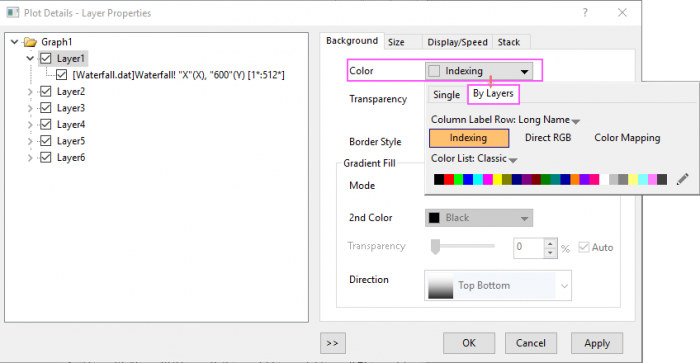
Task: Pick the bright green color swatch
Action: (x=458, y=179)
